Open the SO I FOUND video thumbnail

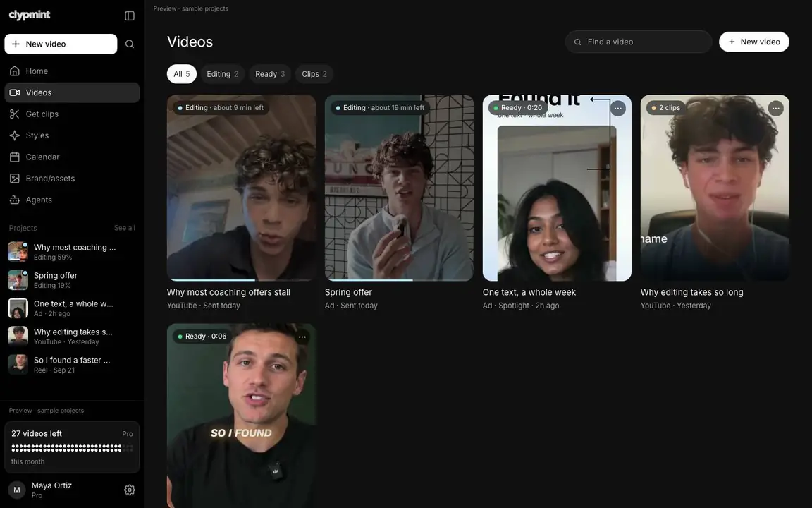241,416
